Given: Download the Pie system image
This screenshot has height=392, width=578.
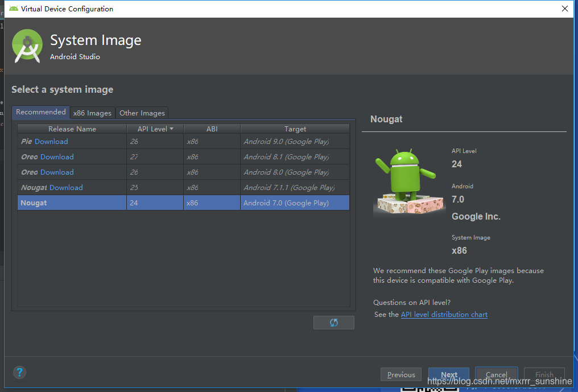Looking at the screenshot, I should point(51,141).
